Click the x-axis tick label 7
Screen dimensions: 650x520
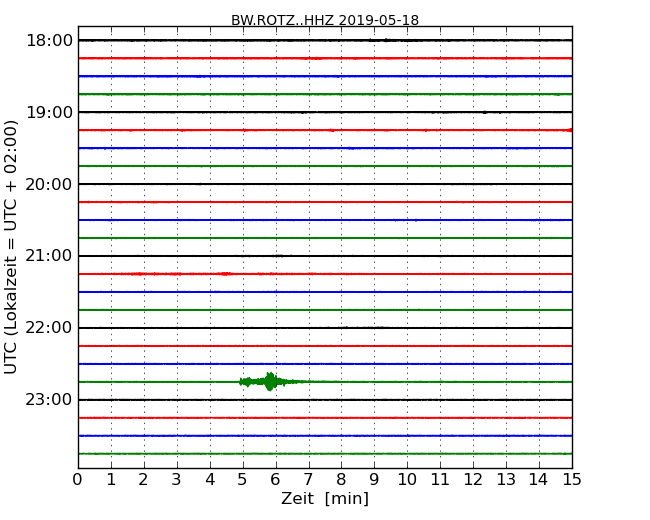[308, 480]
